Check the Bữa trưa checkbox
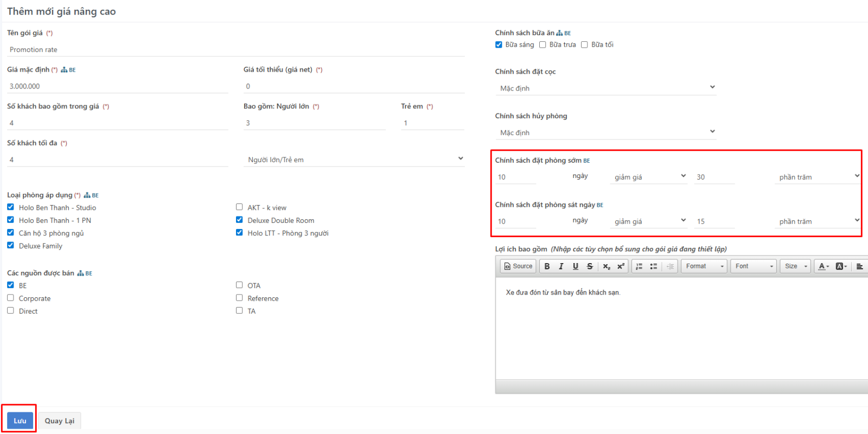Image resolution: width=868 pixels, height=434 pixels. (542, 44)
